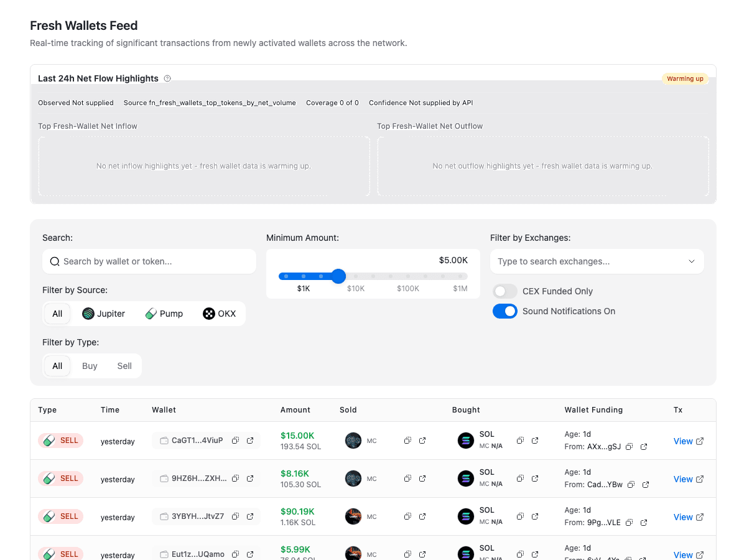Click SELL badge in 3YBYH...JtvZ7 row
The height and width of the screenshot is (560, 734).
61,516
